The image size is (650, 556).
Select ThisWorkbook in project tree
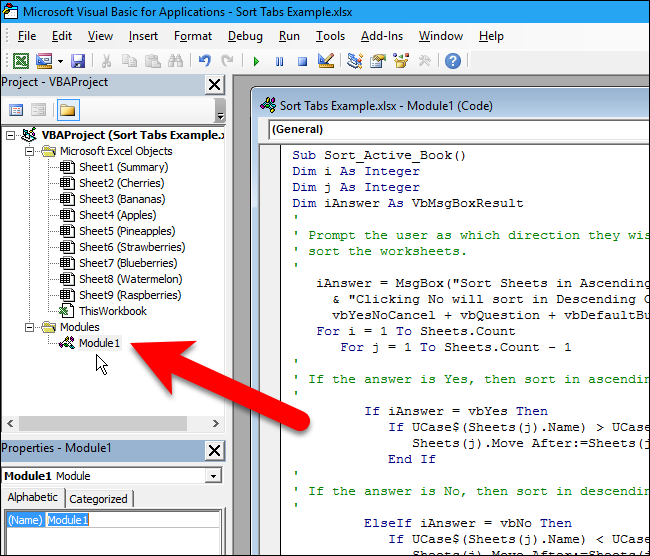[x=112, y=311]
